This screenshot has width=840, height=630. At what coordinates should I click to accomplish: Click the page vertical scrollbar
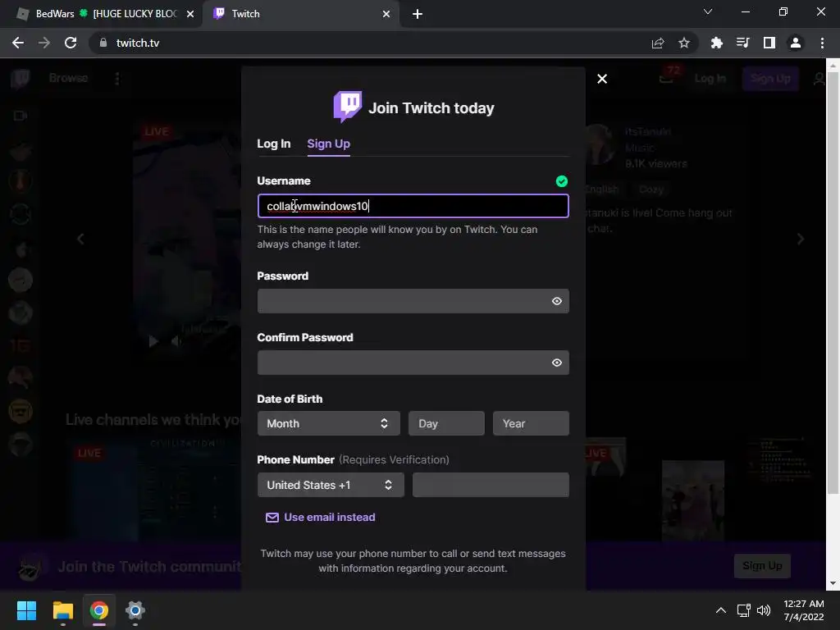(833, 284)
